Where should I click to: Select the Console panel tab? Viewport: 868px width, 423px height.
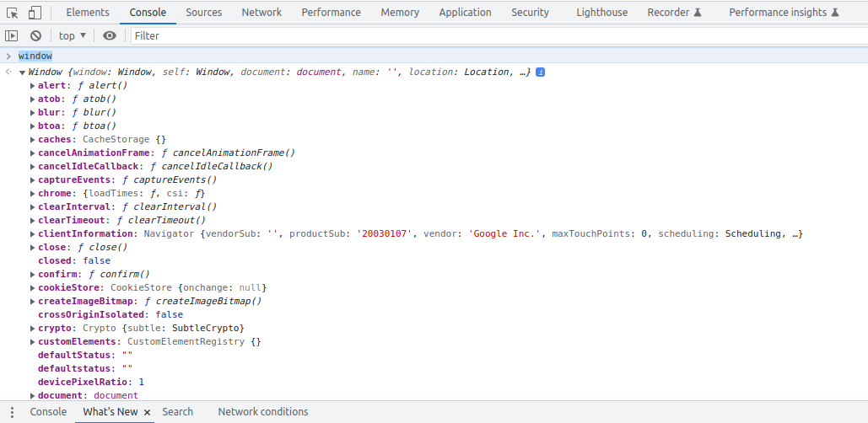click(x=148, y=12)
